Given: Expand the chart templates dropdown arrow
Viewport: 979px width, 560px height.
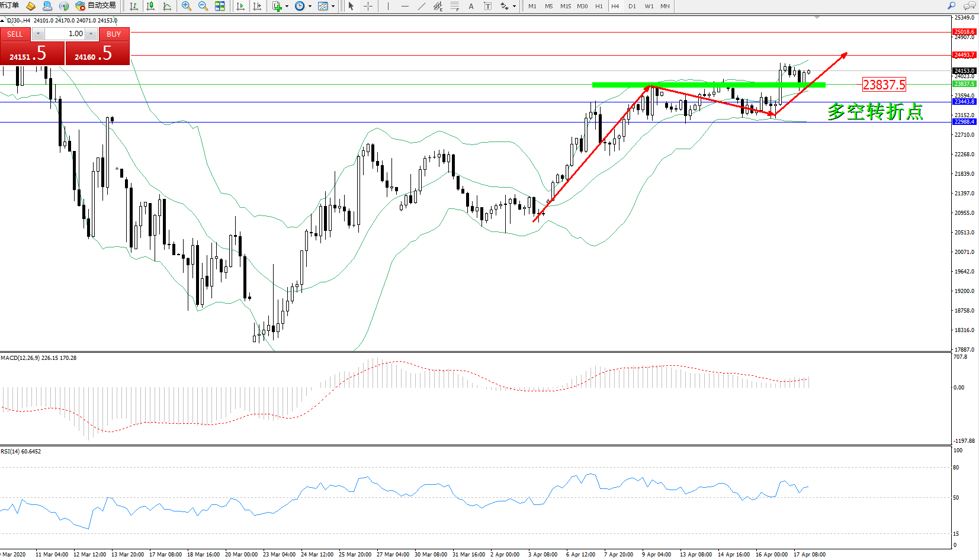Looking at the screenshot, I should click(x=333, y=6).
